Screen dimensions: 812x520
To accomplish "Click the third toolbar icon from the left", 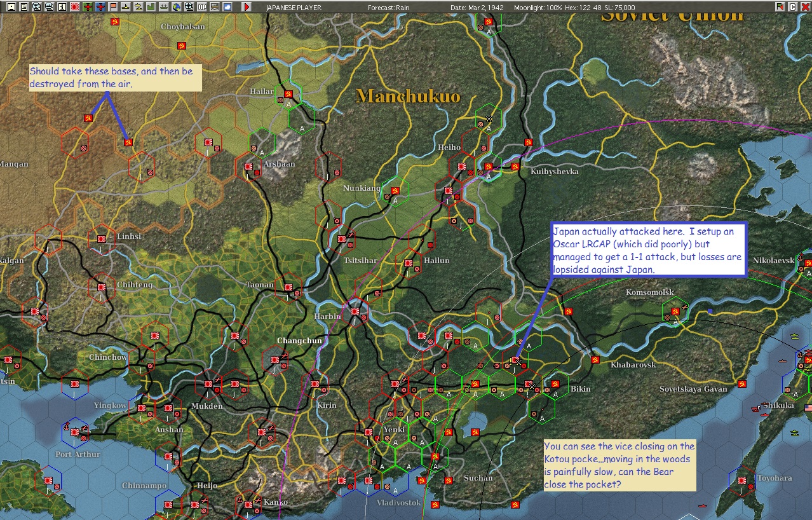I will 36,7.
